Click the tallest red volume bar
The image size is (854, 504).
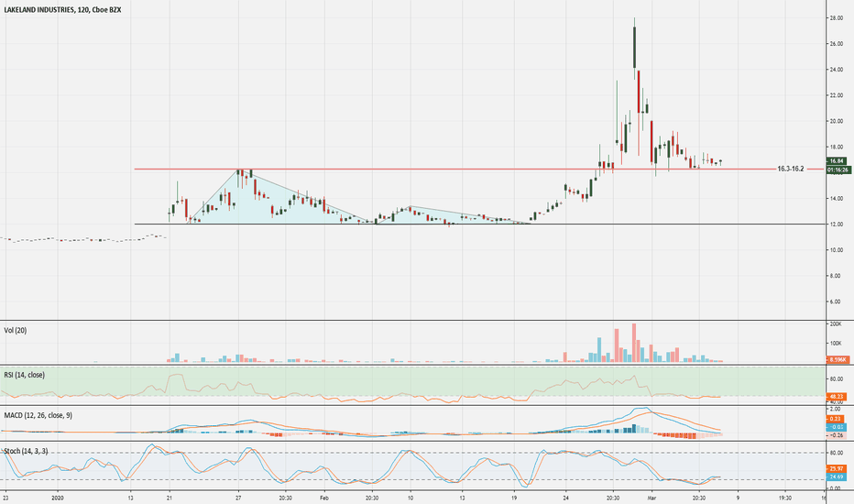tap(634, 343)
